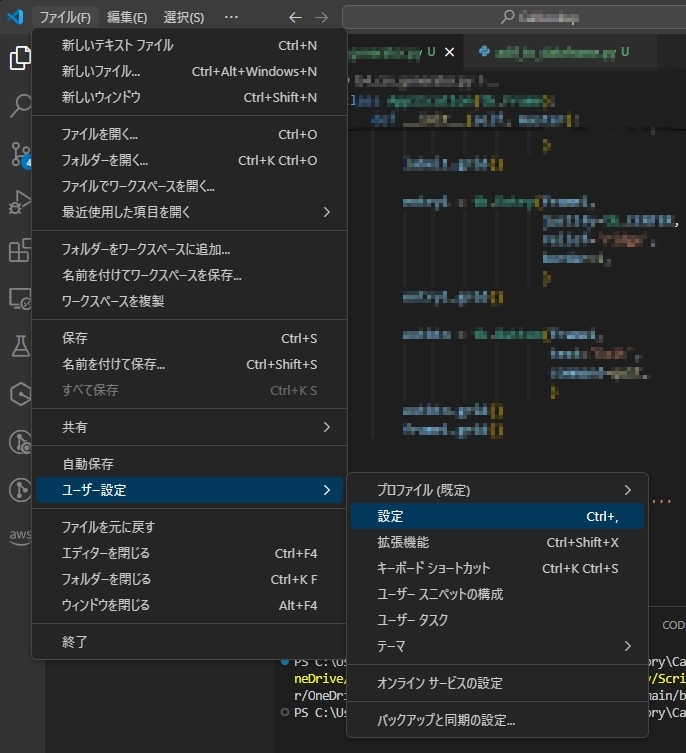This screenshot has height=753, width=686.
Task: Open the Explorer view in activity bar
Action: click(x=19, y=59)
